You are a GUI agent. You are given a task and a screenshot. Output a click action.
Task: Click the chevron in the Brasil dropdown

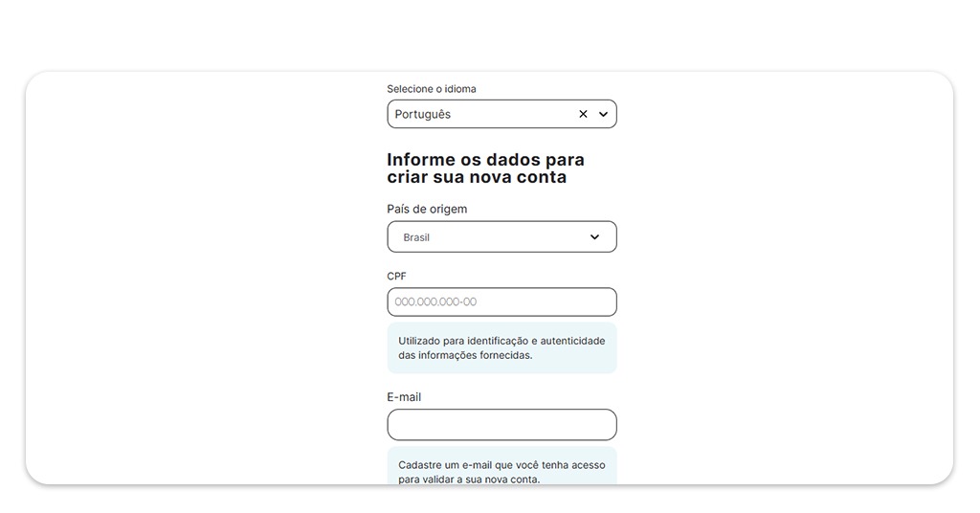(x=594, y=236)
